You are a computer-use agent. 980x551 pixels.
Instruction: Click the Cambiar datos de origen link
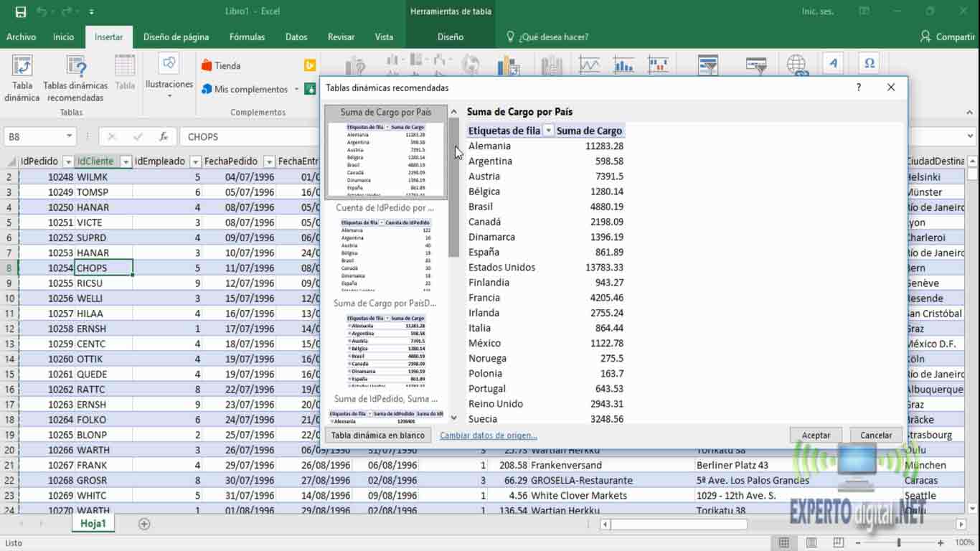point(488,435)
